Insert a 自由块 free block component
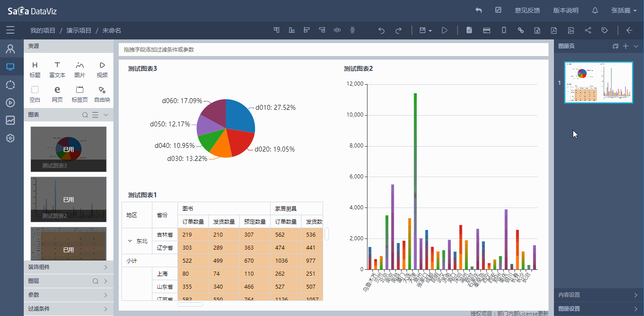The height and width of the screenshot is (316, 644). point(102,94)
